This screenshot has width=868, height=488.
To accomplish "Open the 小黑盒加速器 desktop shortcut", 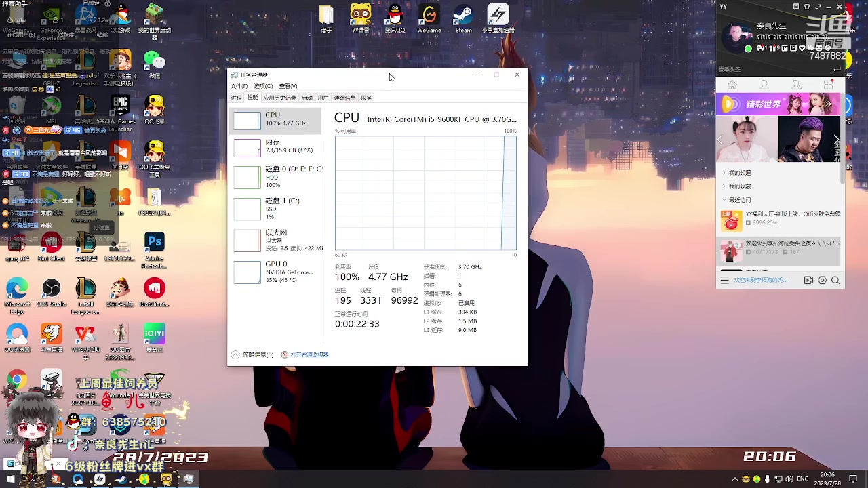I will (498, 20).
